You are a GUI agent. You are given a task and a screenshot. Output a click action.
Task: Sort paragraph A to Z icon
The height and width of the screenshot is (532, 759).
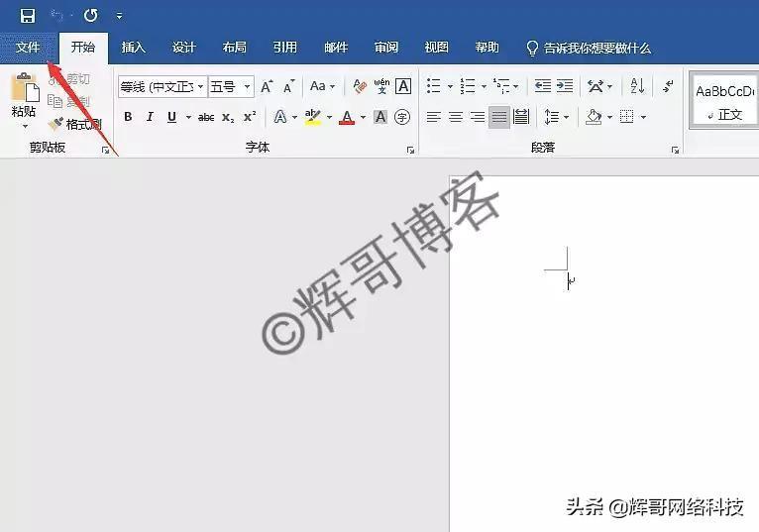[637, 87]
